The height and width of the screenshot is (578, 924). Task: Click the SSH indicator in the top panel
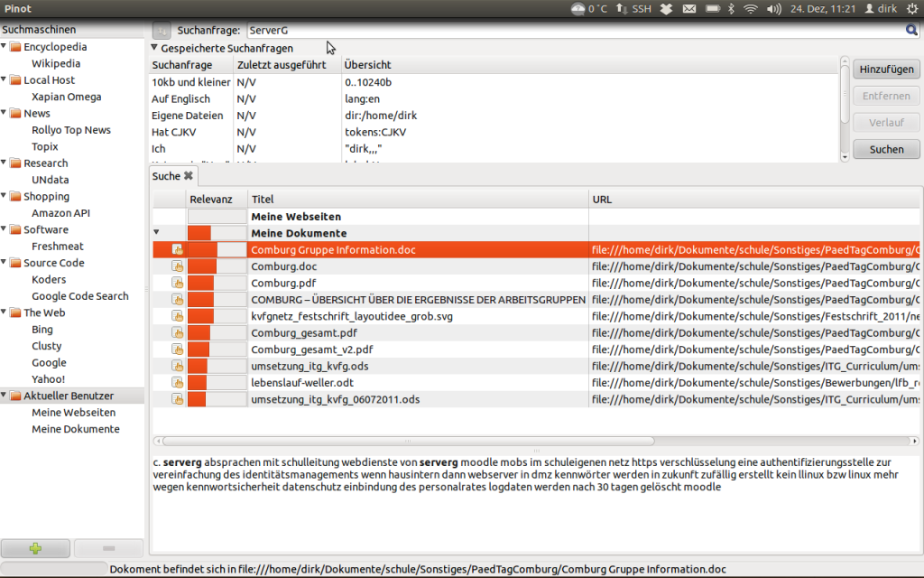633,9
